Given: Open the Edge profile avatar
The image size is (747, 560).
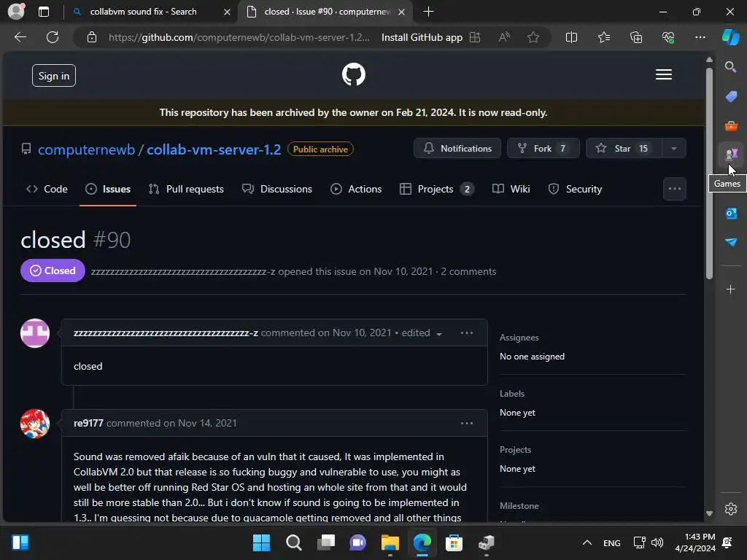Looking at the screenshot, I should coord(16,12).
